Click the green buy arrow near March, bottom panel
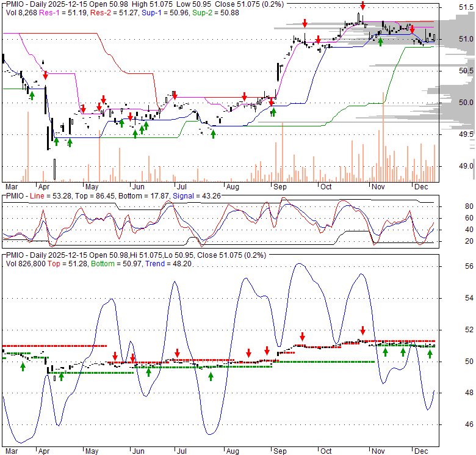The width and height of the screenshot is (476, 455). click(23, 366)
